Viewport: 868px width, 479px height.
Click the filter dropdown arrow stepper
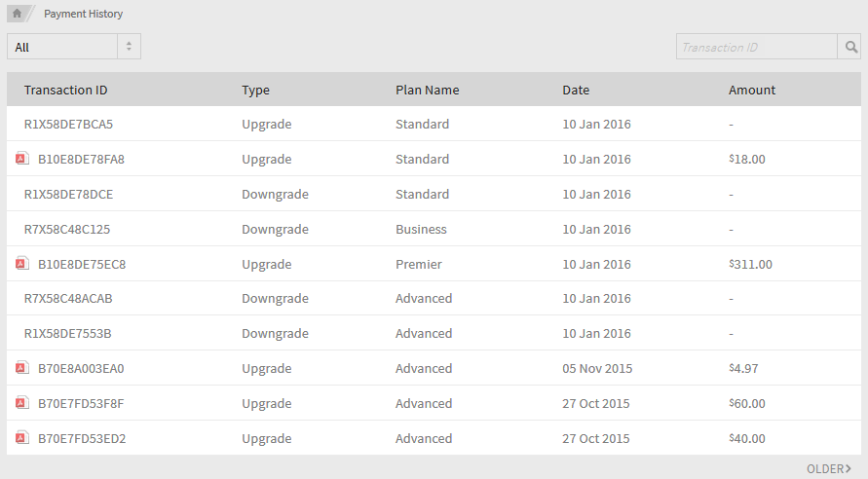click(x=130, y=47)
